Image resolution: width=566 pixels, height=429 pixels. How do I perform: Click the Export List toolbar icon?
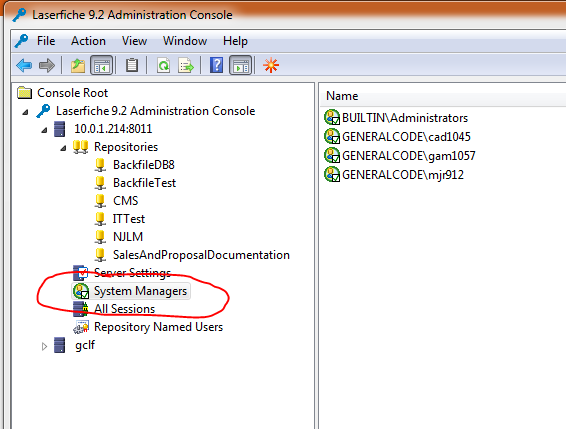tap(186, 66)
